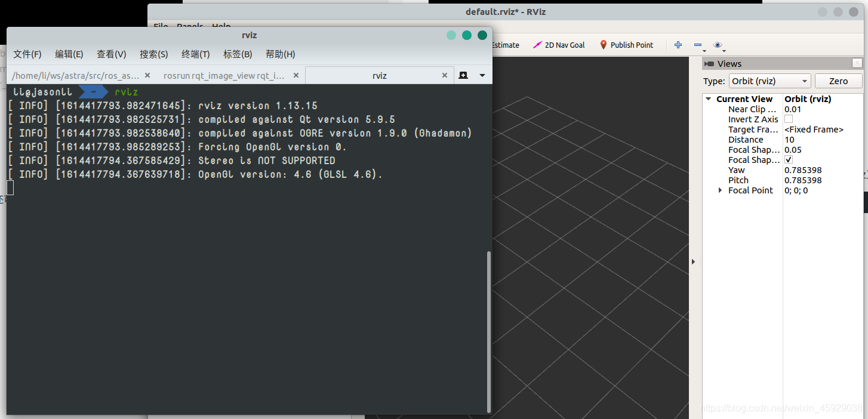Select the Pitch property label

click(738, 180)
